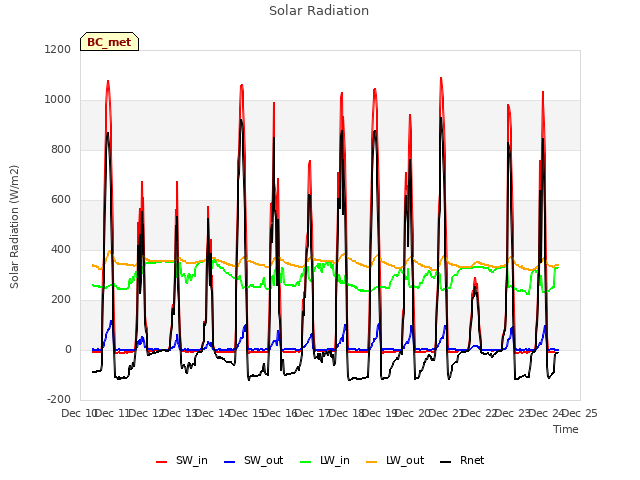Click the orange LW_out legend color marker
Image resolution: width=640 pixels, height=480 pixels.
[371, 462]
